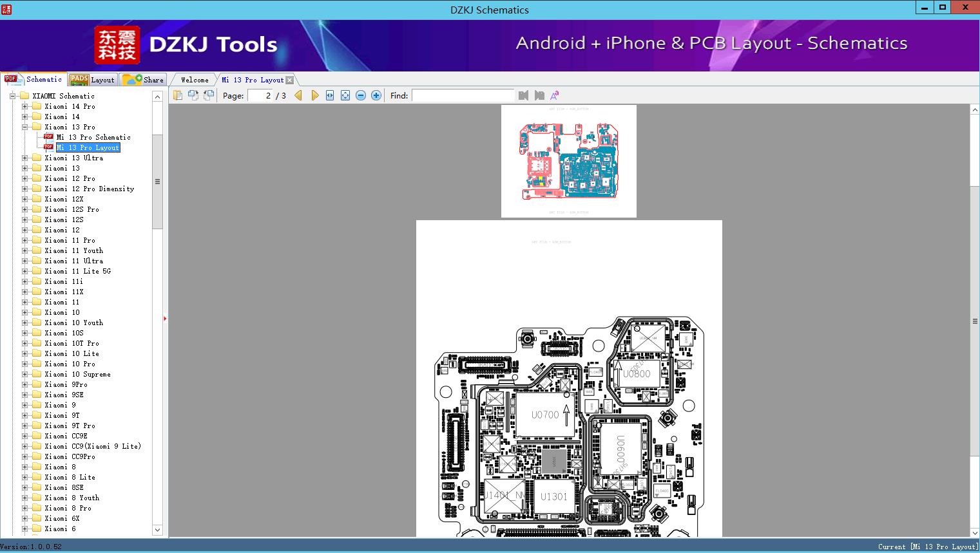Viewport: 980px width, 553px height.
Task: Go to the previous page arrow
Action: pos(298,95)
